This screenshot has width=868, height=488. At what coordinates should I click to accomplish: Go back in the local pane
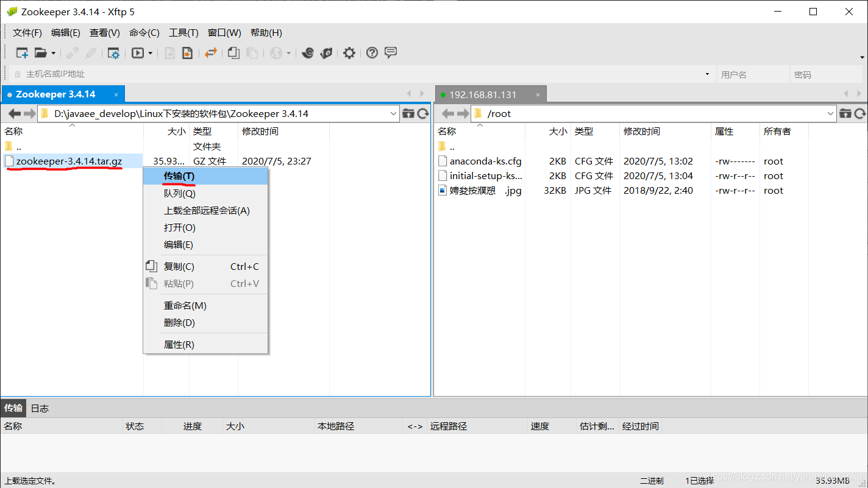click(x=15, y=113)
